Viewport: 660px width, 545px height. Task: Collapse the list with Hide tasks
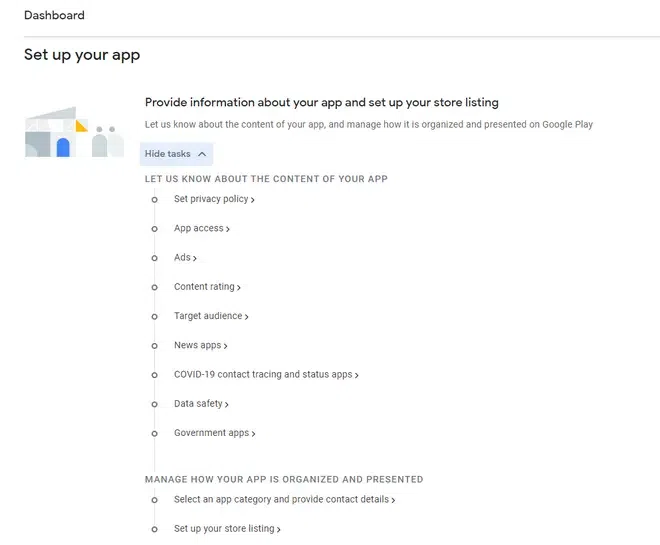[176, 154]
